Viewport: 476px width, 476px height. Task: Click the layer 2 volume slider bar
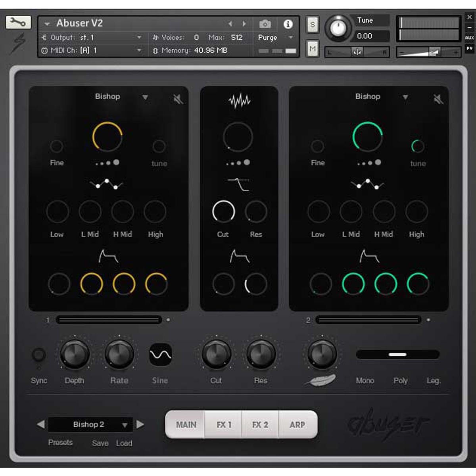coord(369,320)
